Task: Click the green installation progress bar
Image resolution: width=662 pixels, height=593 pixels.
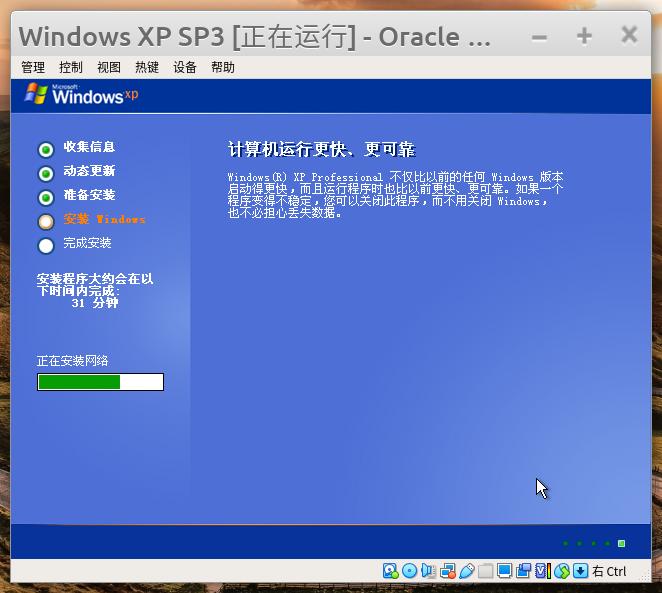Action: (100, 382)
